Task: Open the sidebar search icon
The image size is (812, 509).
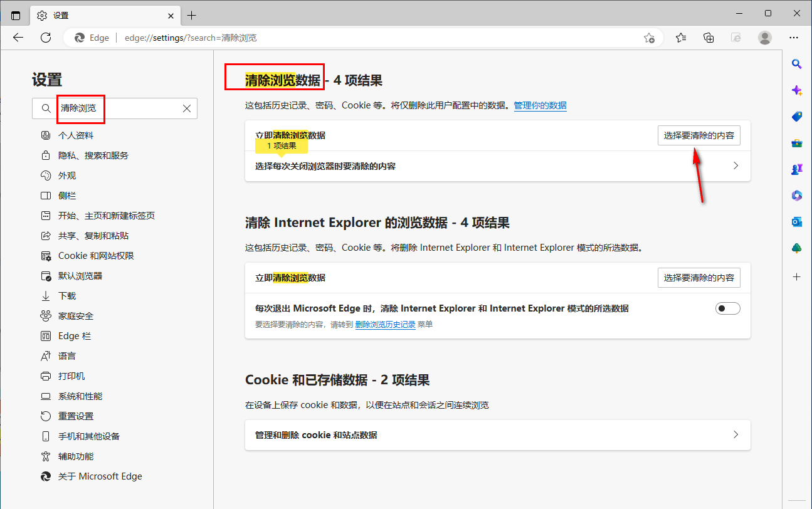Action: (x=796, y=63)
